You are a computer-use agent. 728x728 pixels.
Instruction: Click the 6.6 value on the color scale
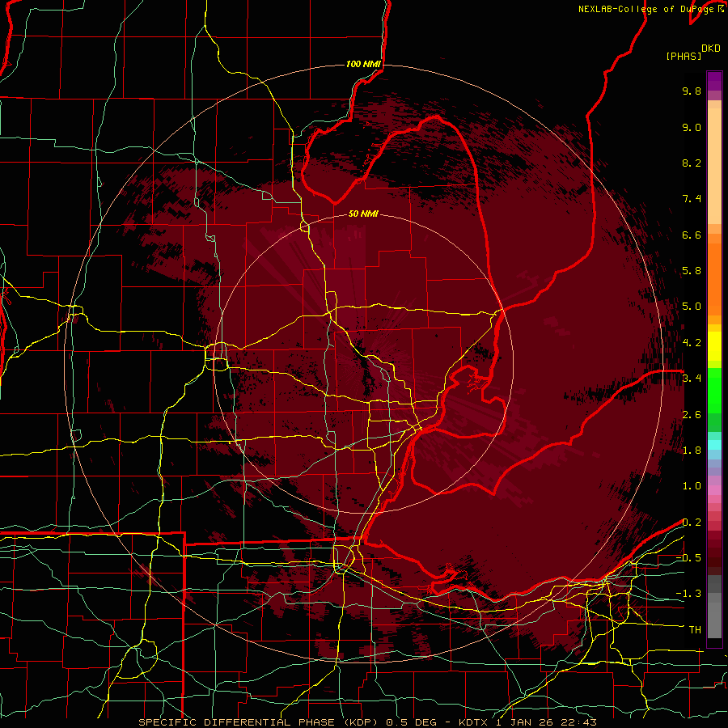click(x=692, y=235)
